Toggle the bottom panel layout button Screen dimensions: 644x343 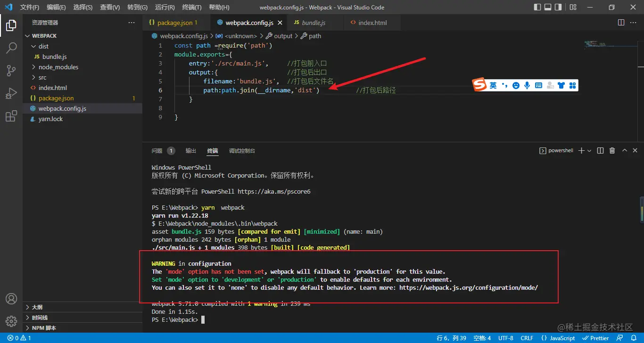(x=548, y=7)
